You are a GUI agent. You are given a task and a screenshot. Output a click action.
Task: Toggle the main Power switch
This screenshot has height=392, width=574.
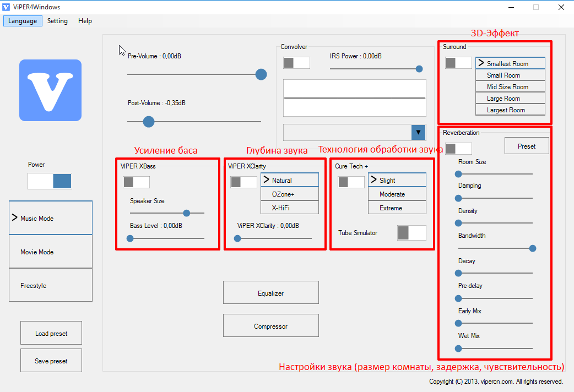tap(50, 181)
